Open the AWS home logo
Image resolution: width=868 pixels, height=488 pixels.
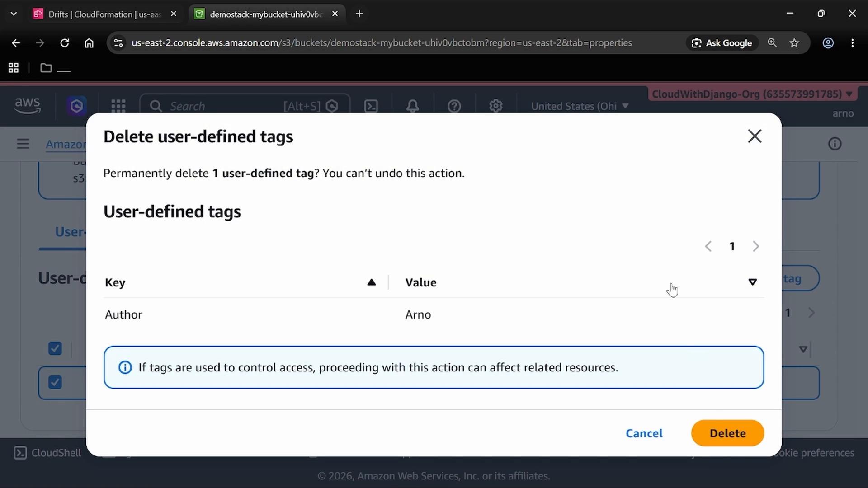pos(28,106)
